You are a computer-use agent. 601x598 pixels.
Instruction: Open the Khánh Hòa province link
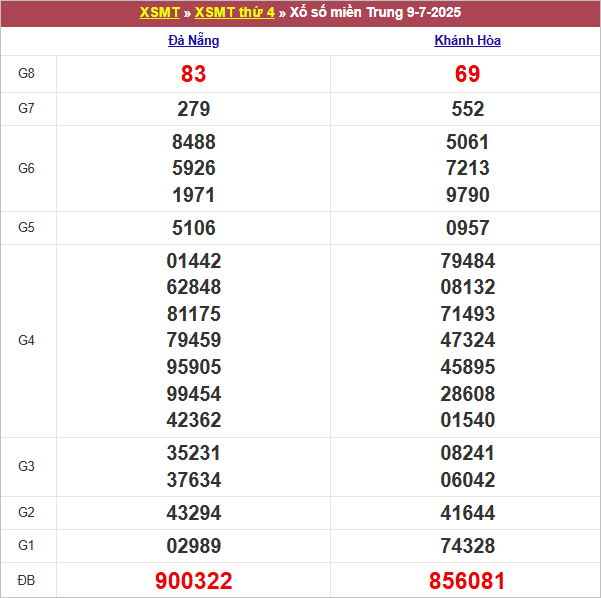pyautogui.click(x=467, y=41)
